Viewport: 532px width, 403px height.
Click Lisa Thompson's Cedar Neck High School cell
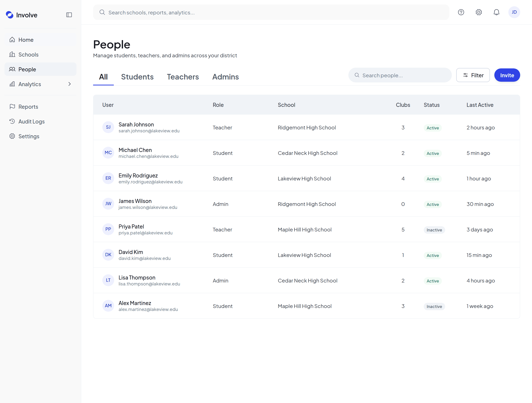point(307,280)
